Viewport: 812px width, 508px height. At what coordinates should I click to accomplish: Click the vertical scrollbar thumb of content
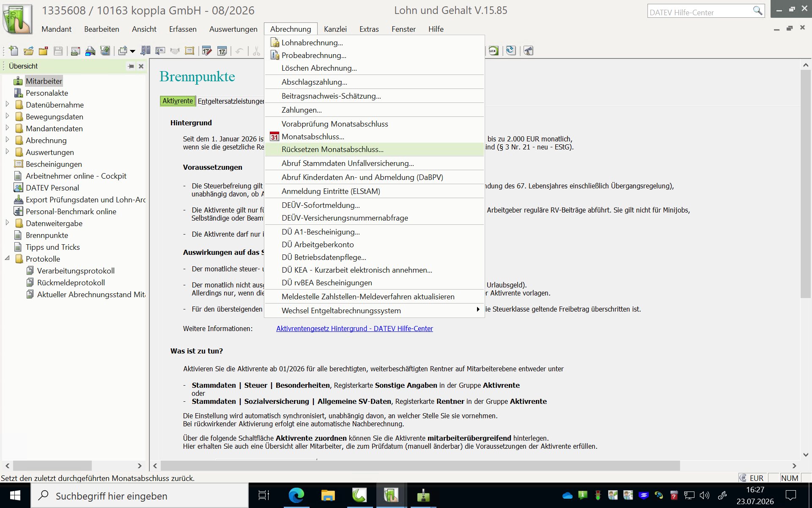tap(805, 184)
